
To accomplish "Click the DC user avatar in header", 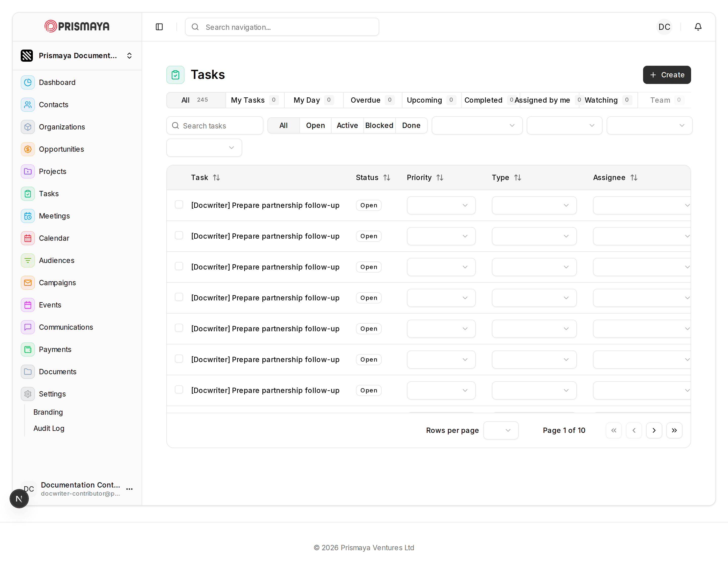I will (664, 27).
